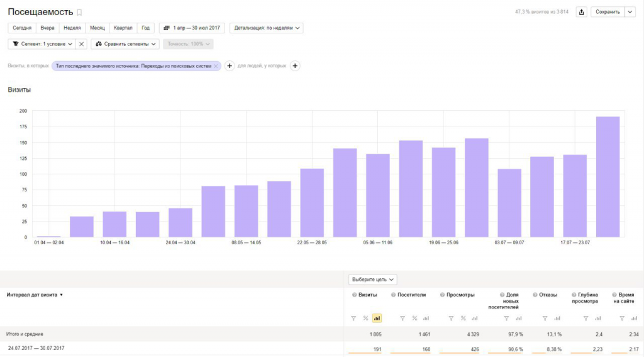This screenshot has height=357, width=644.
Task: Click the Итого и средние row label
Action: [25, 334]
